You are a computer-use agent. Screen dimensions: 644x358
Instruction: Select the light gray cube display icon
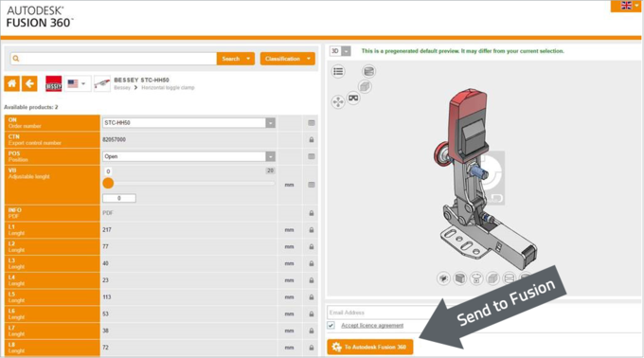coord(492,278)
